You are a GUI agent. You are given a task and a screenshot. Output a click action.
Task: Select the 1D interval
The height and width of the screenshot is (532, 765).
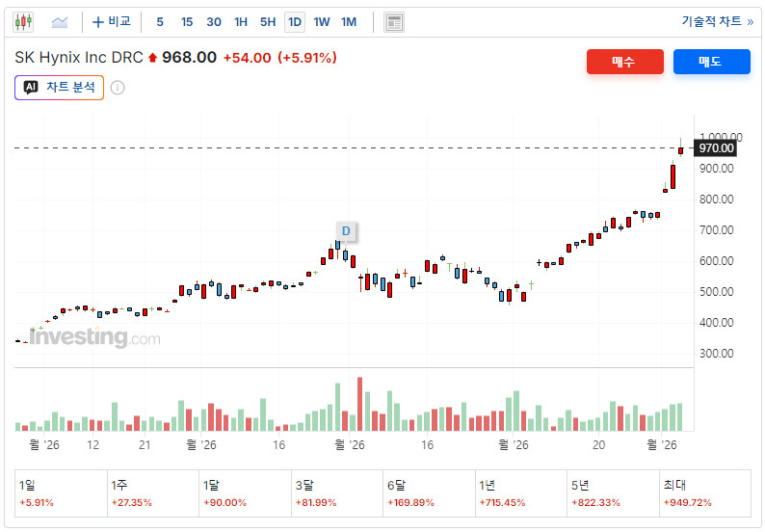[295, 22]
